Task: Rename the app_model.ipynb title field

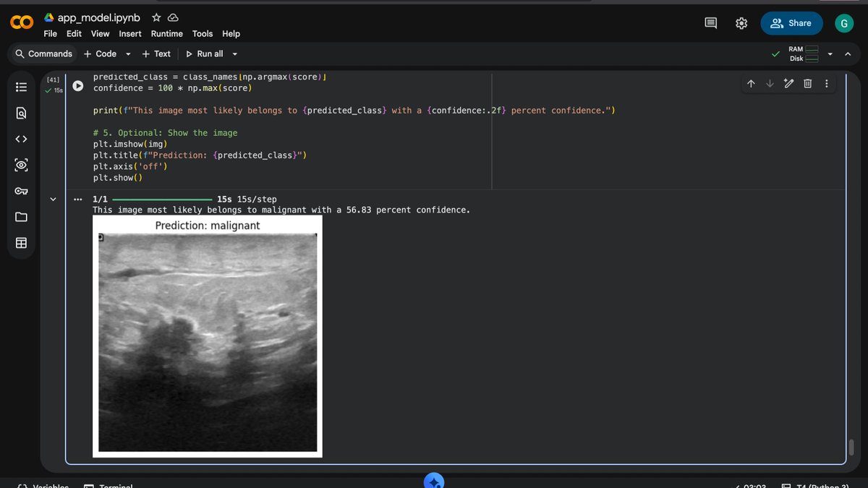Action: (99, 17)
